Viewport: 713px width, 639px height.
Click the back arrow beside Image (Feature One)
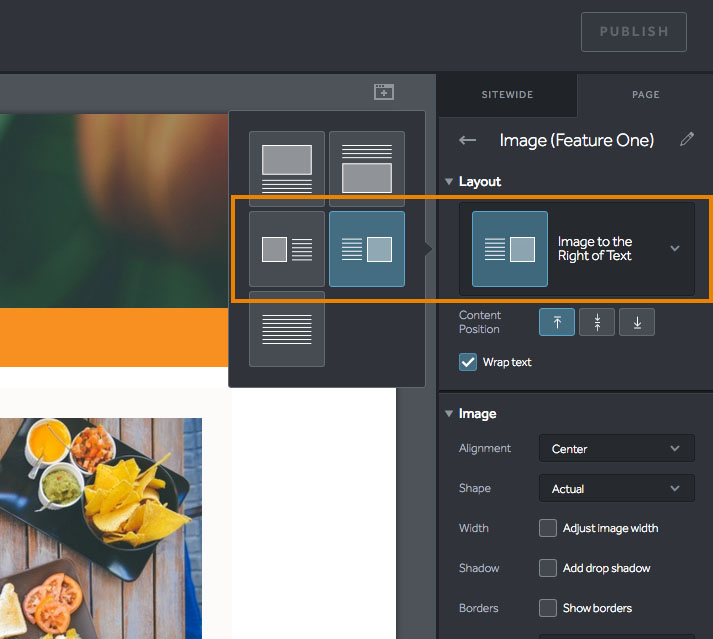[x=467, y=141]
